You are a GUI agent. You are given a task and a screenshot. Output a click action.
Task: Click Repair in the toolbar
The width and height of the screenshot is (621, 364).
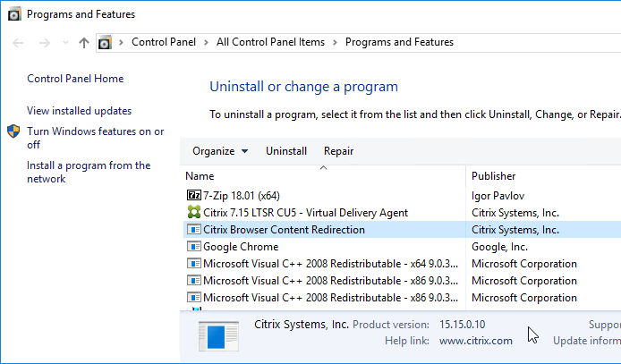(x=338, y=151)
